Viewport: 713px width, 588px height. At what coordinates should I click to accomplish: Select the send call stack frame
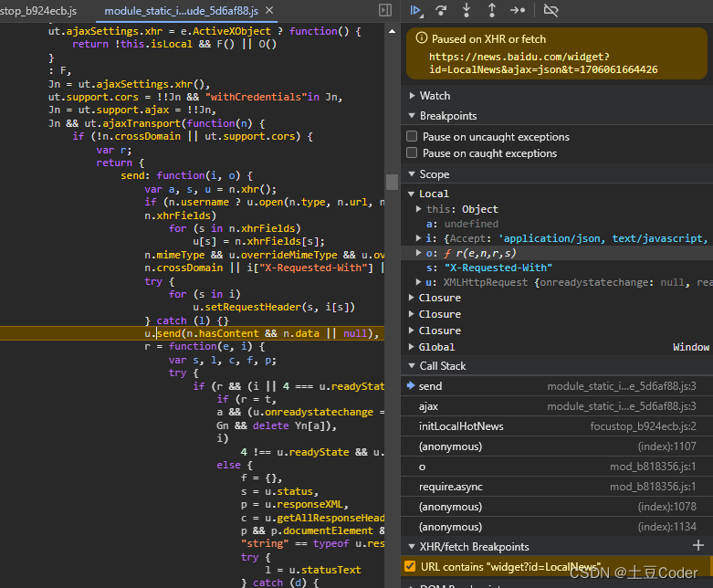click(557, 385)
